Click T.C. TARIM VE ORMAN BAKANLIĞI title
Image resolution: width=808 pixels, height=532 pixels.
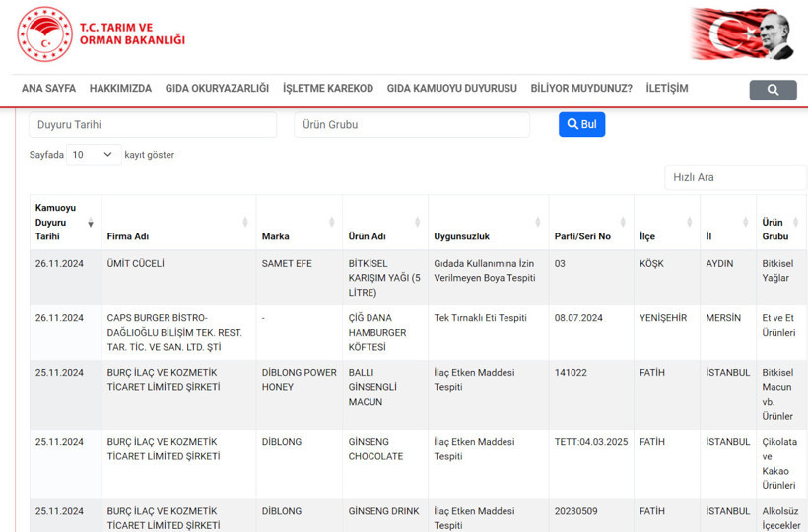[132, 34]
